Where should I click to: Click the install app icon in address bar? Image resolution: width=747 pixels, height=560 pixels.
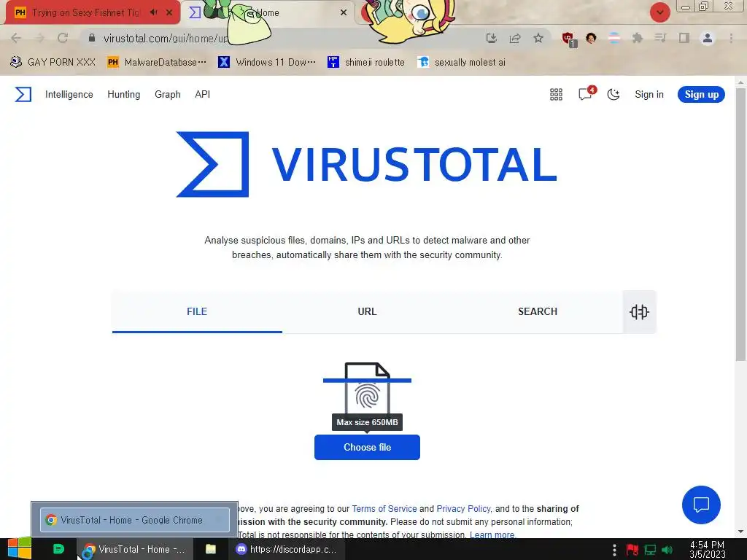492,38
